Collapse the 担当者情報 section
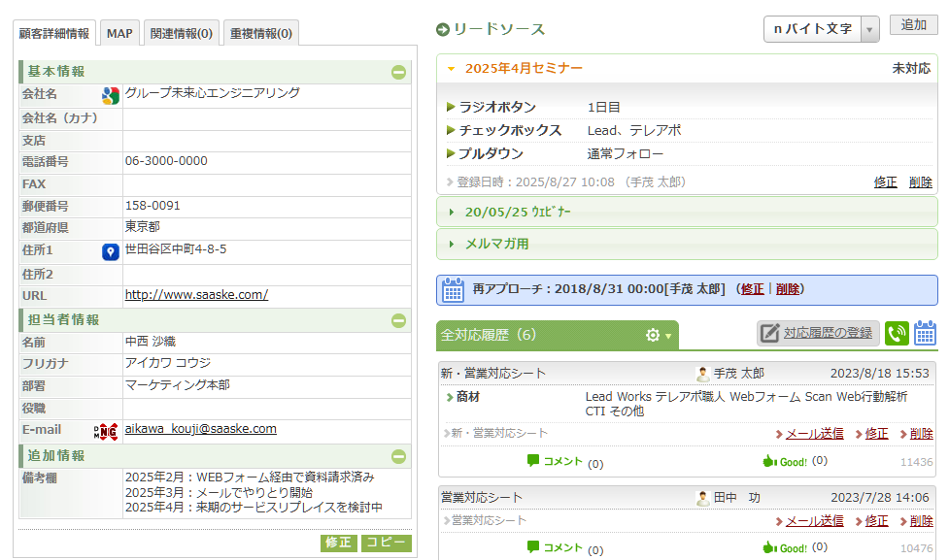 point(398,320)
